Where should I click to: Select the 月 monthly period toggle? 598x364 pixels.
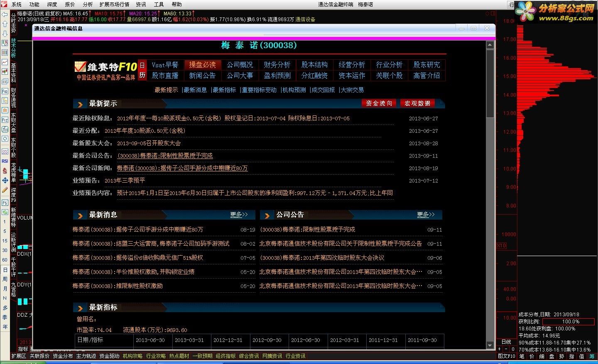5,289
